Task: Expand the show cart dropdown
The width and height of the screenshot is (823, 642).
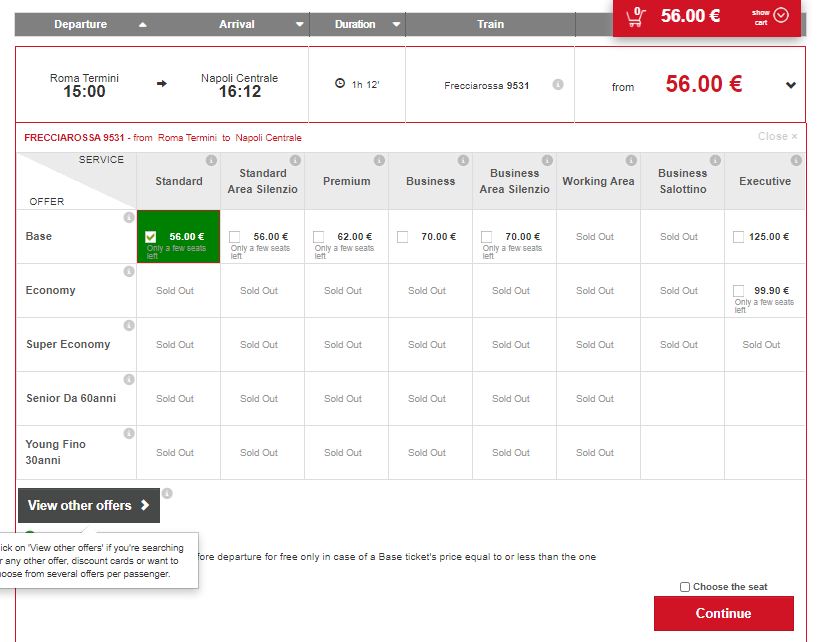Action: click(x=781, y=16)
